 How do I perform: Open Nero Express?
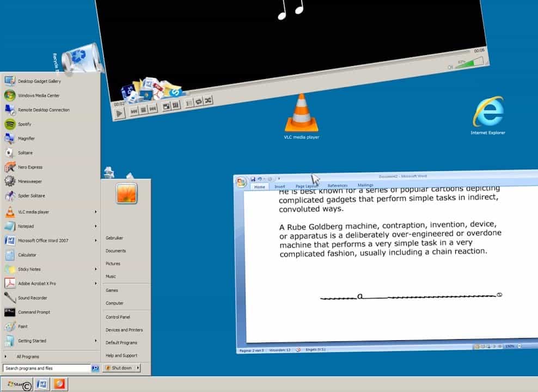(51, 167)
